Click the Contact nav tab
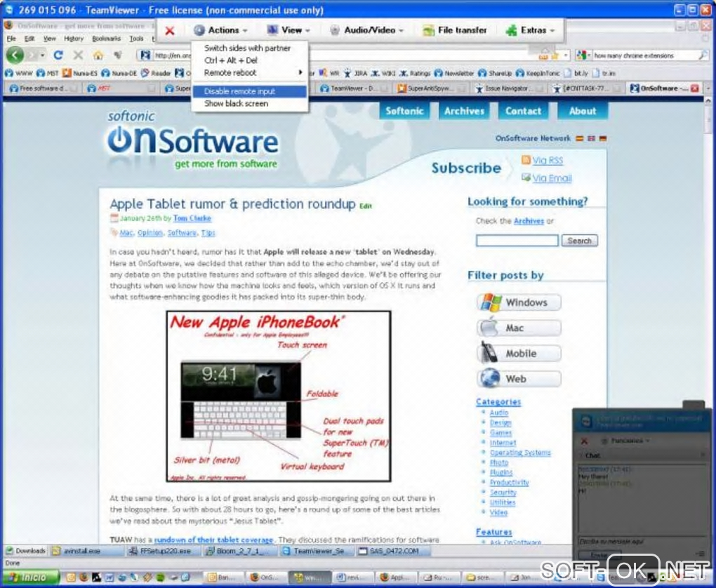The image size is (716, 588). click(x=523, y=111)
